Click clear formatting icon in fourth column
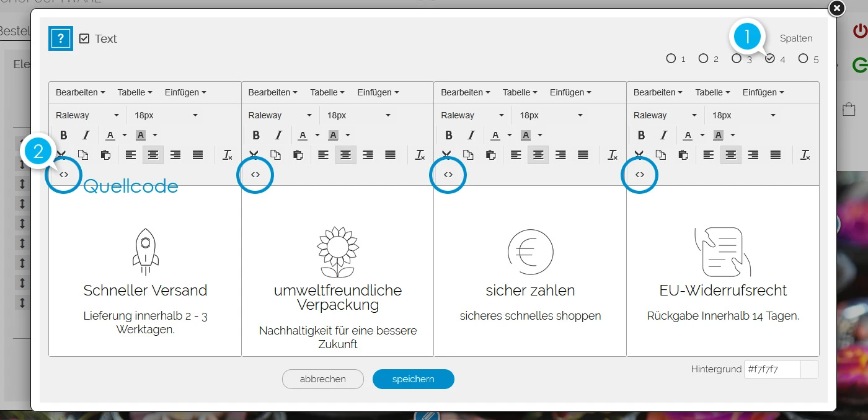Viewport: 868px width, 420px height. tap(805, 155)
